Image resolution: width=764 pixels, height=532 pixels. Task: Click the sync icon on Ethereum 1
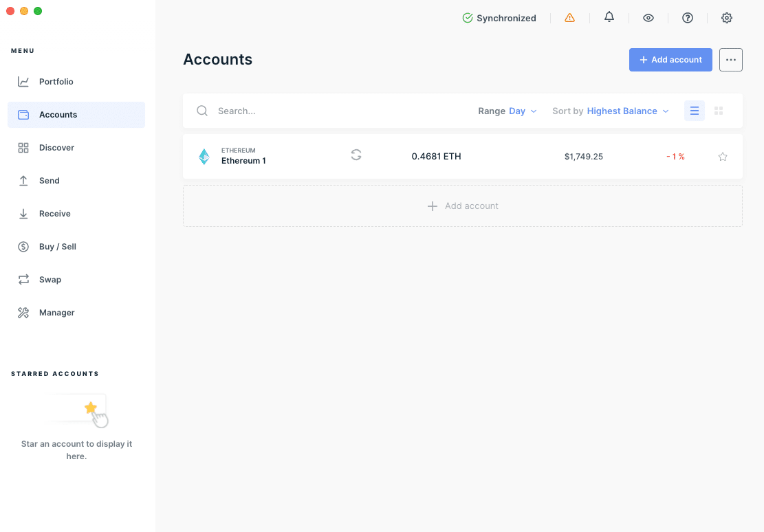[x=356, y=155]
